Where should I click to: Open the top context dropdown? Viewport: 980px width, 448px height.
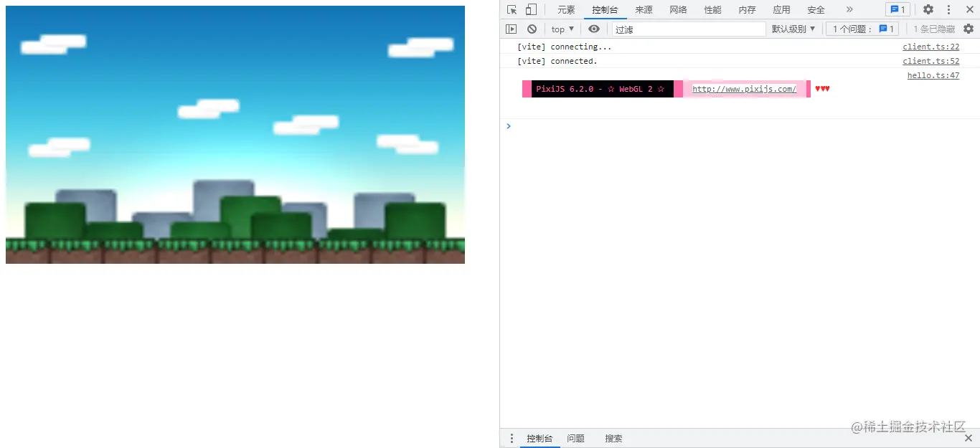pyautogui.click(x=563, y=29)
